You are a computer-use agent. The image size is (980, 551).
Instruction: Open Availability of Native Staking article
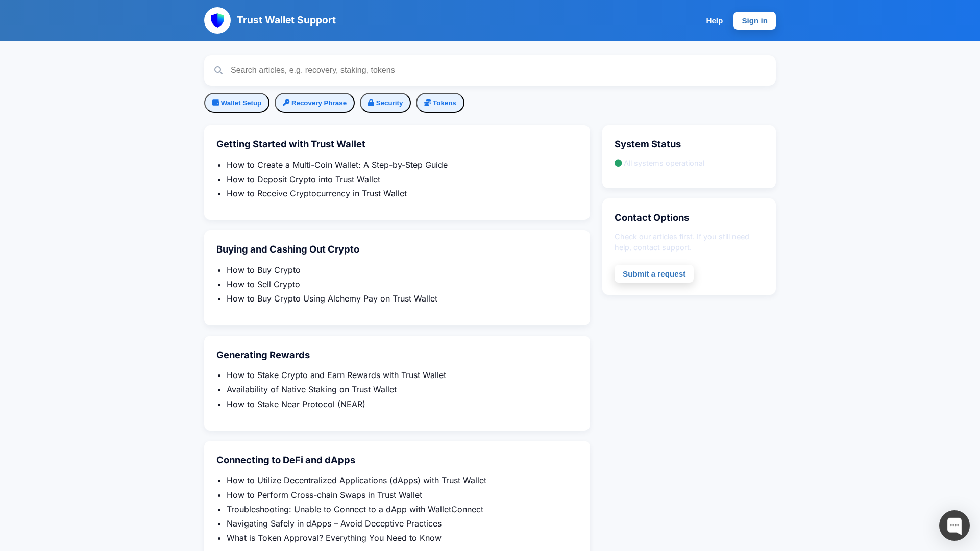click(311, 389)
